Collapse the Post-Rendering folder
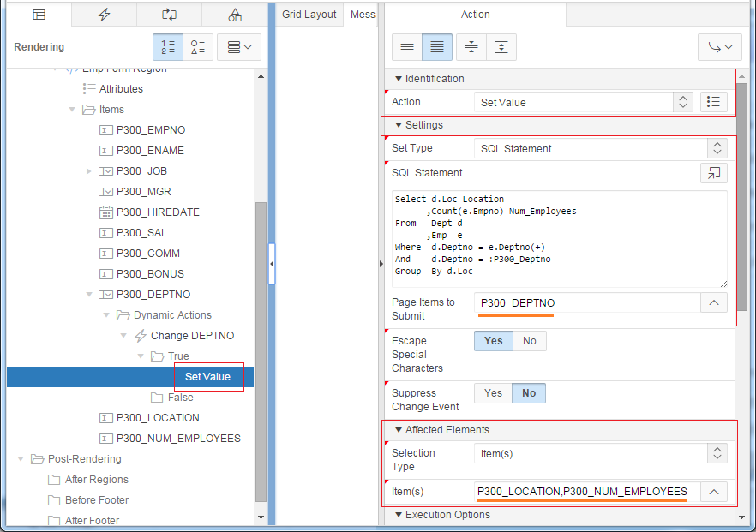756x532 pixels. (x=21, y=459)
